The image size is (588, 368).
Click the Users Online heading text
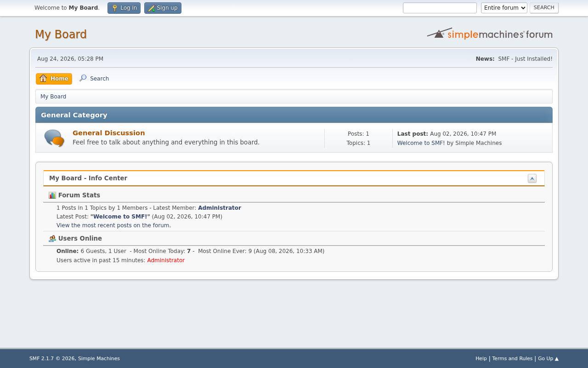[x=80, y=239]
